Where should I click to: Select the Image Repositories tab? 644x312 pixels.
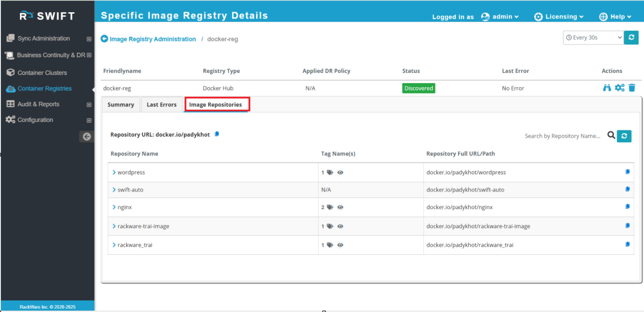coord(215,104)
